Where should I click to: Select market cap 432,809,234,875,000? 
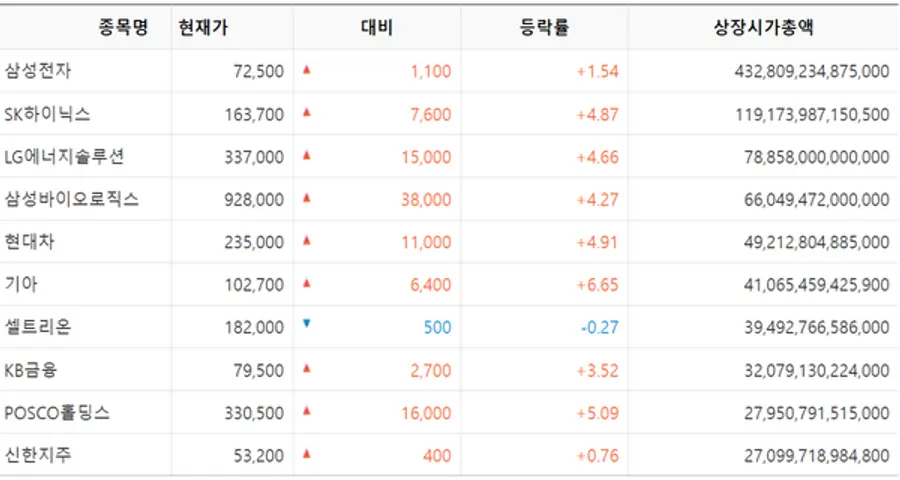[x=812, y=71]
